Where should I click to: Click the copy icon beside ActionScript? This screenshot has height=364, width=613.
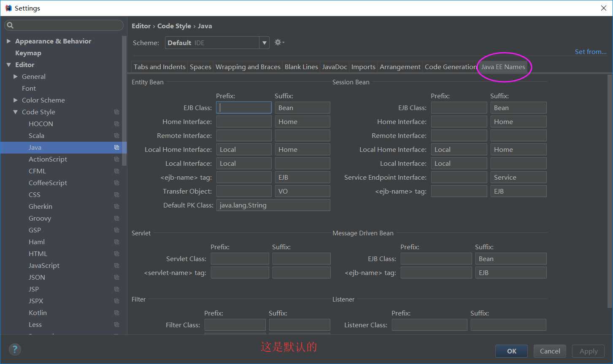[117, 159]
